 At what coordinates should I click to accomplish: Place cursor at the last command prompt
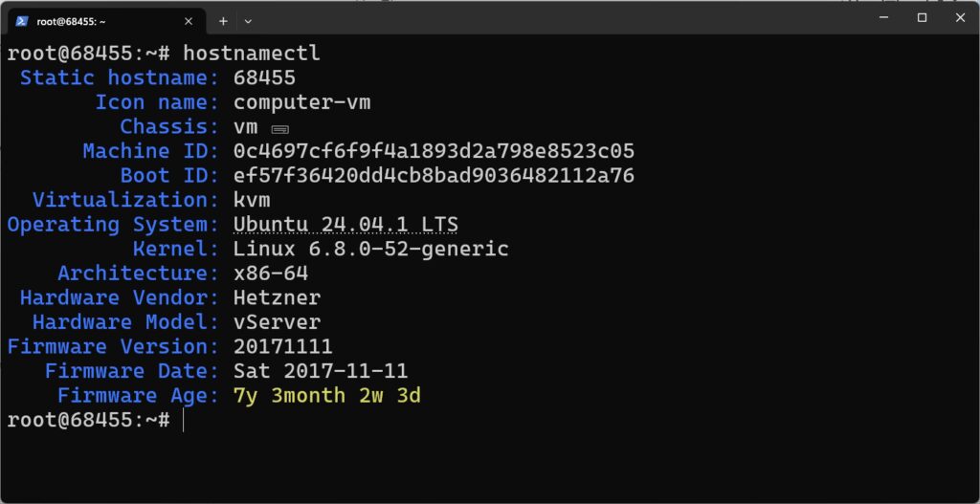tap(182, 420)
